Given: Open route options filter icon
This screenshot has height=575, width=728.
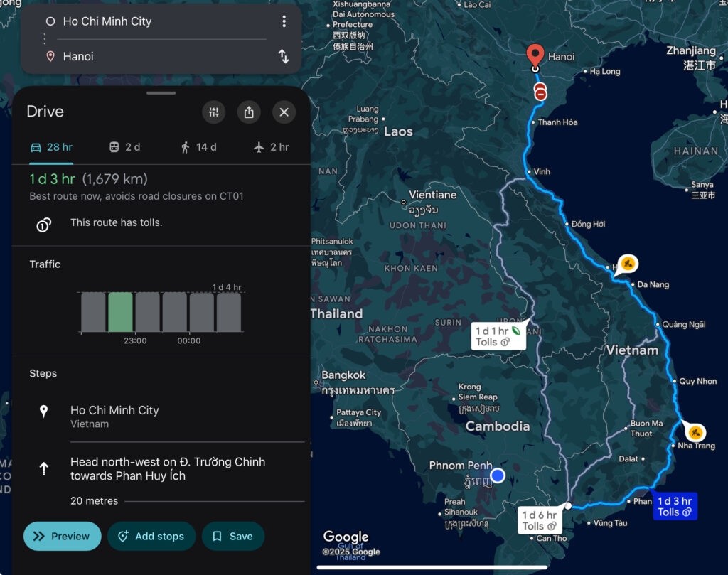Looking at the screenshot, I should [213, 112].
